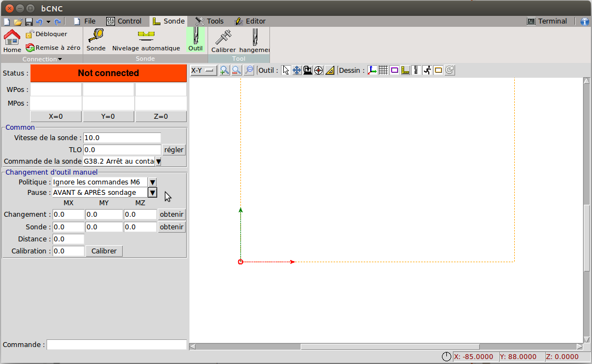The width and height of the screenshot is (592, 364).
Task: Toggle end-mill paths display
Action: 416,70
